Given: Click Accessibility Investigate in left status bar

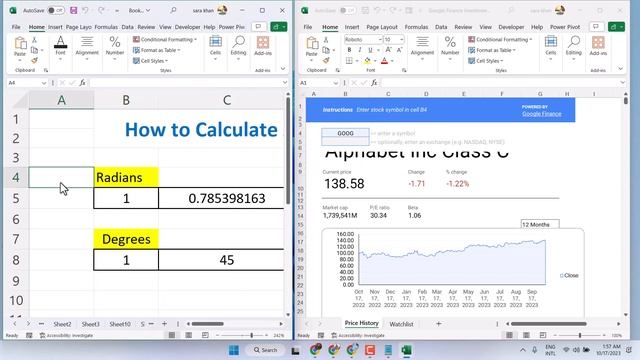Looking at the screenshot, I should coord(66,335).
